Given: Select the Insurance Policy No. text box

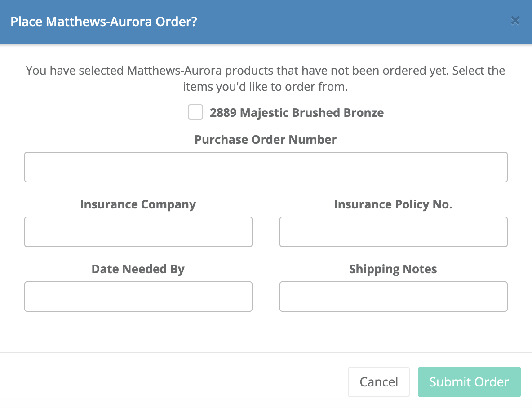Looking at the screenshot, I should tap(393, 232).
